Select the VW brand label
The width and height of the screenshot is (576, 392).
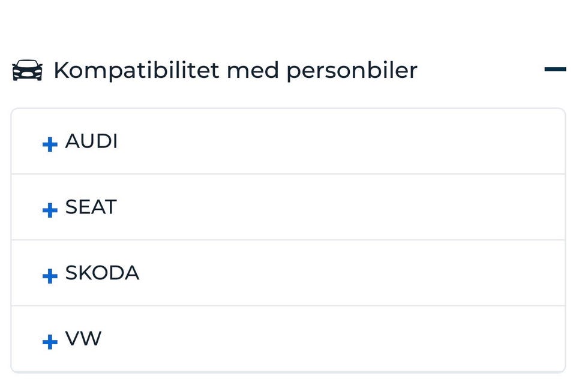(83, 339)
